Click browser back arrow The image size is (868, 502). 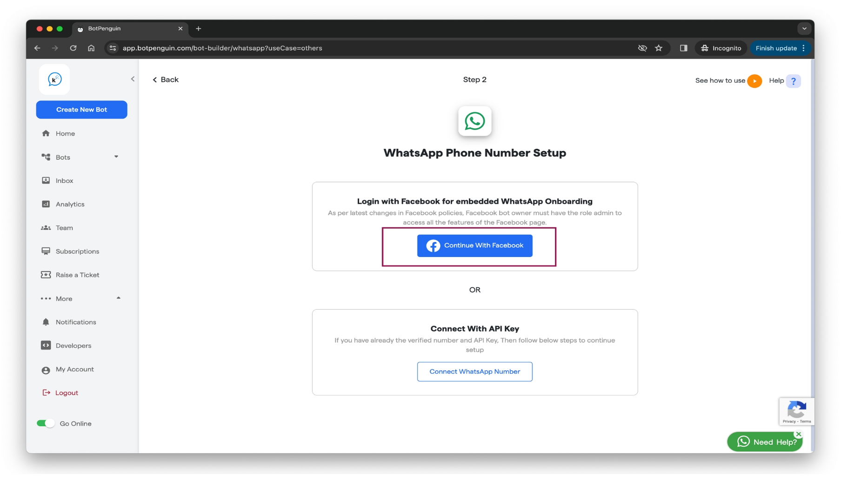point(38,48)
